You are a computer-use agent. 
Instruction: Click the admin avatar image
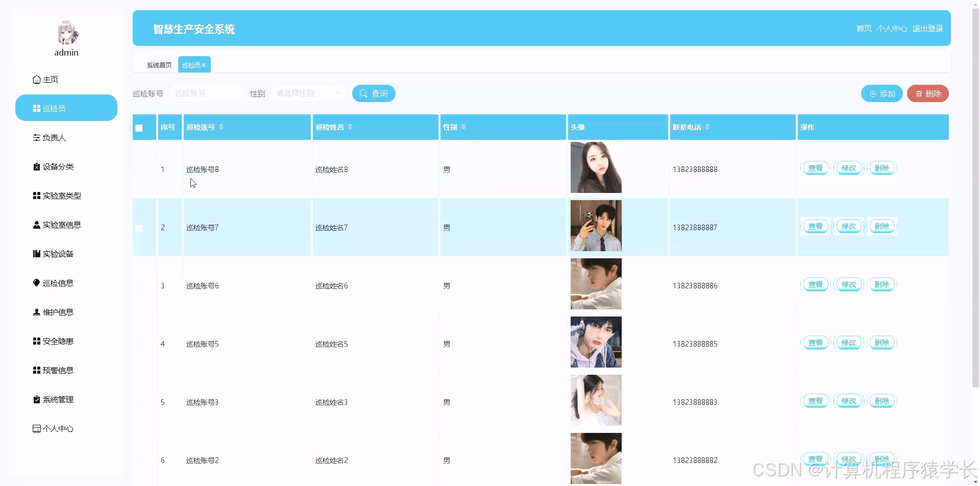pyautogui.click(x=67, y=33)
